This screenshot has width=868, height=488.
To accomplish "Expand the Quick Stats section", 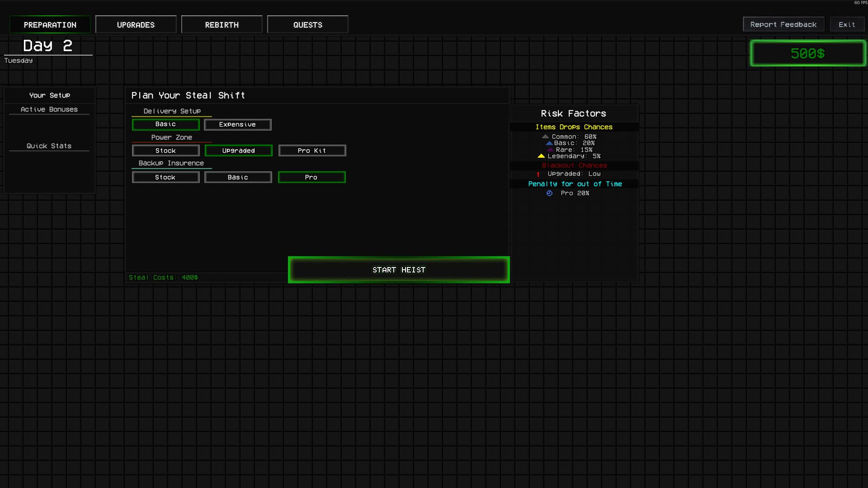I will pyautogui.click(x=48, y=145).
